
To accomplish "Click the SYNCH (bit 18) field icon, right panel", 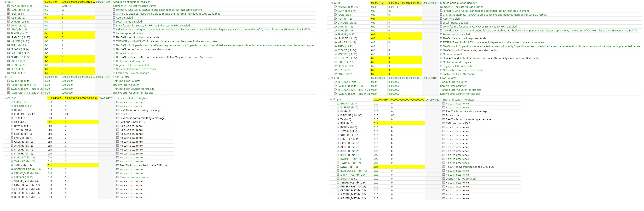I will [x=338, y=167].
